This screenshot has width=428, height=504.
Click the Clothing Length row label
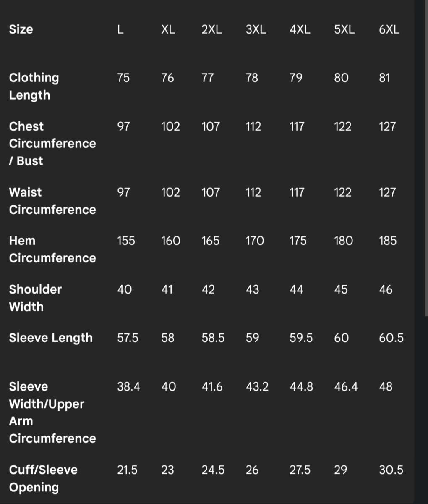[x=34, y=86]
